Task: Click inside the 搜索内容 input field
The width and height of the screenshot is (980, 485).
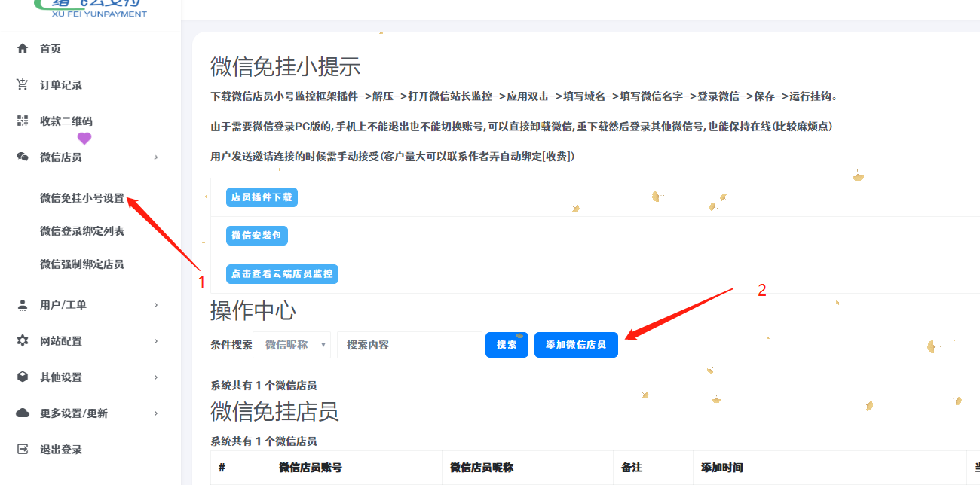Action: [x=411, y=344]
